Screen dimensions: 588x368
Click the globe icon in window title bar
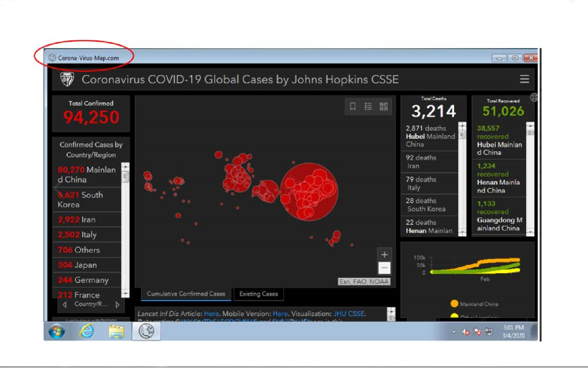(x=52, y=58)
